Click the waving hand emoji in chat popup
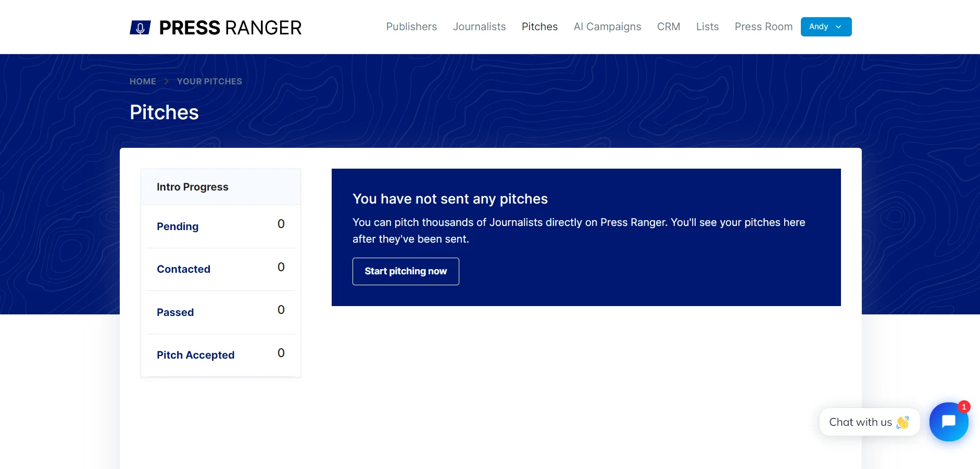This screenshot has width=980, height=469. coord(903,422)
